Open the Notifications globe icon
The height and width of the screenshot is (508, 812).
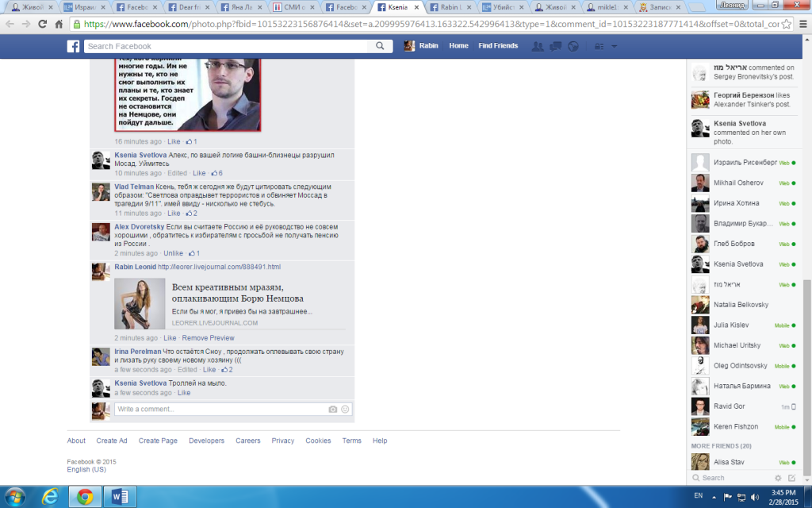pos(573,46)
